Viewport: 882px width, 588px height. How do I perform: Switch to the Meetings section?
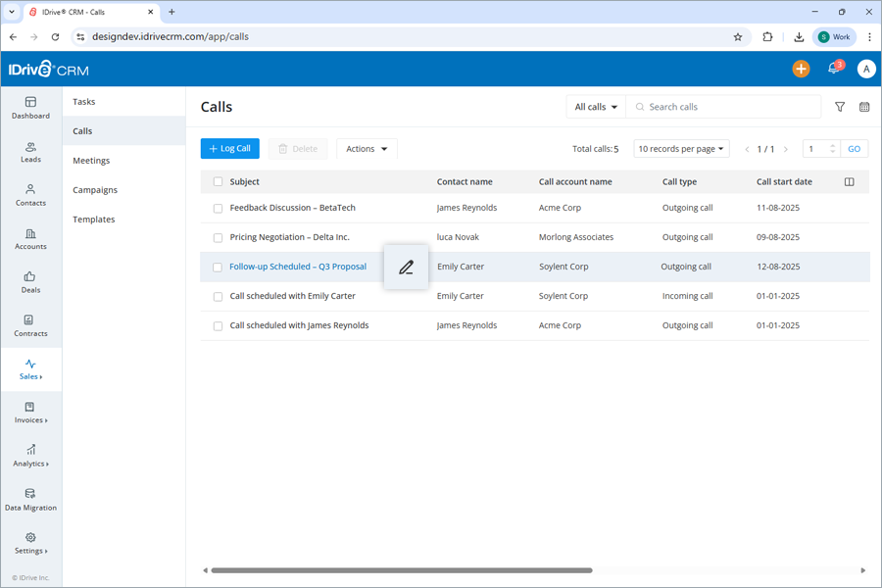pos(93,160)
